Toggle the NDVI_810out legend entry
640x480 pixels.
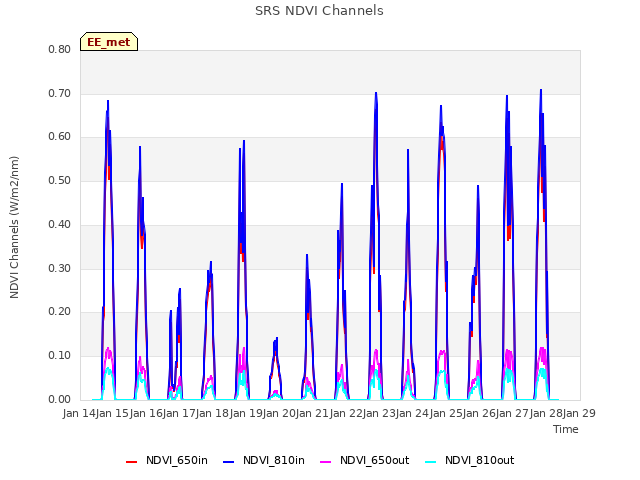coord(469,461)
